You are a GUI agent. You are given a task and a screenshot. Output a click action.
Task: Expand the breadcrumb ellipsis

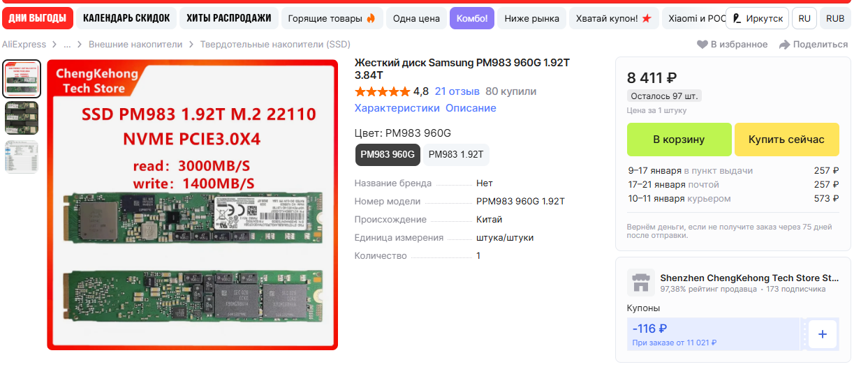pos(68,44)
